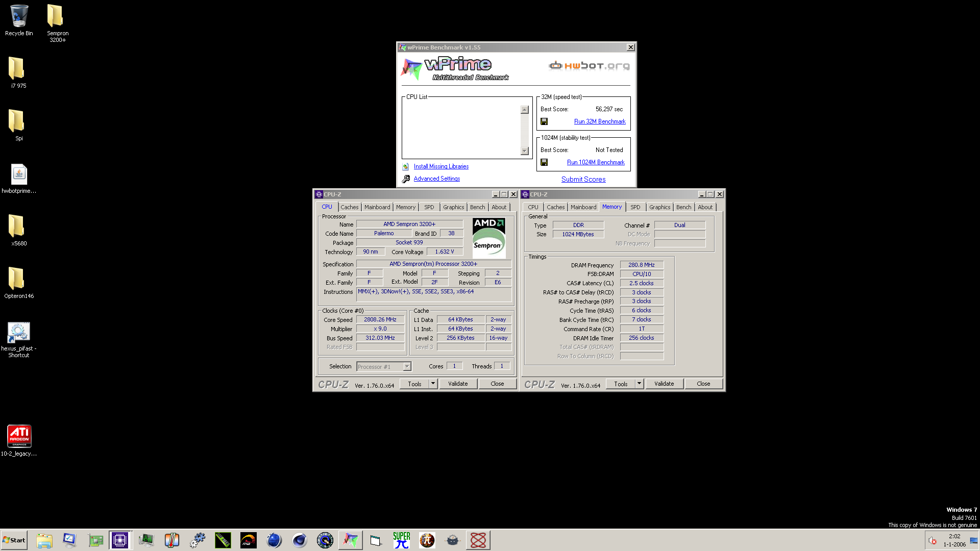Screen dimensions: 980x551
Task: Click the thermometer icon in the taskbar
Action: 172,540
